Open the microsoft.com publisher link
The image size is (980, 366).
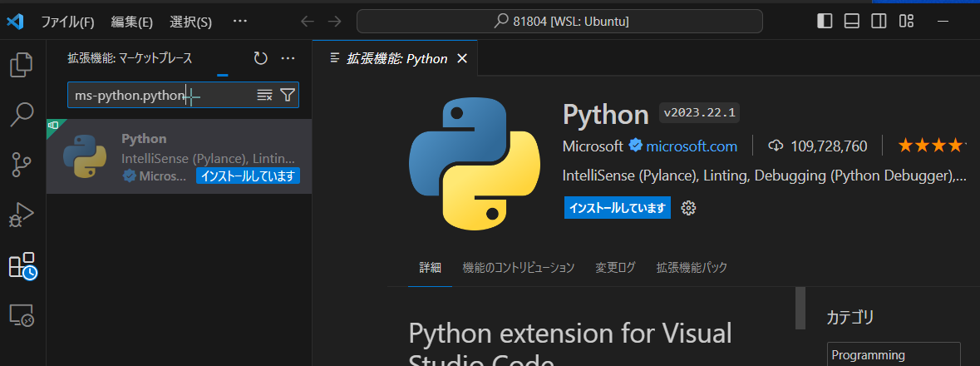(692, 146)
